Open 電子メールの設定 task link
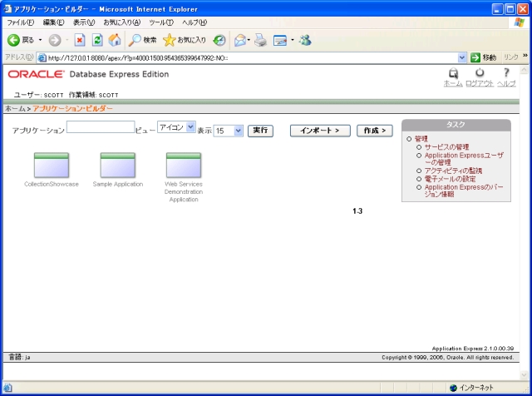This screenshot has width=532, height=396. [x=450, y=179]
